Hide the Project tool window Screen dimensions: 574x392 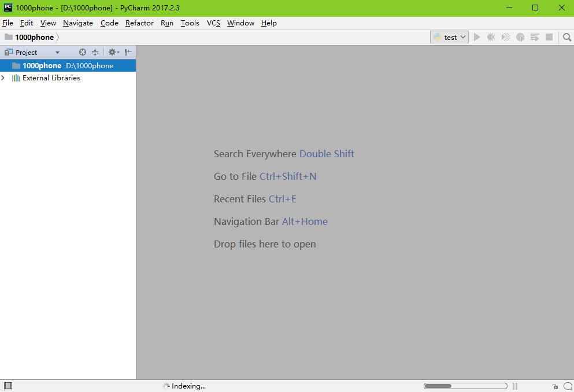(x=128, y=52)
